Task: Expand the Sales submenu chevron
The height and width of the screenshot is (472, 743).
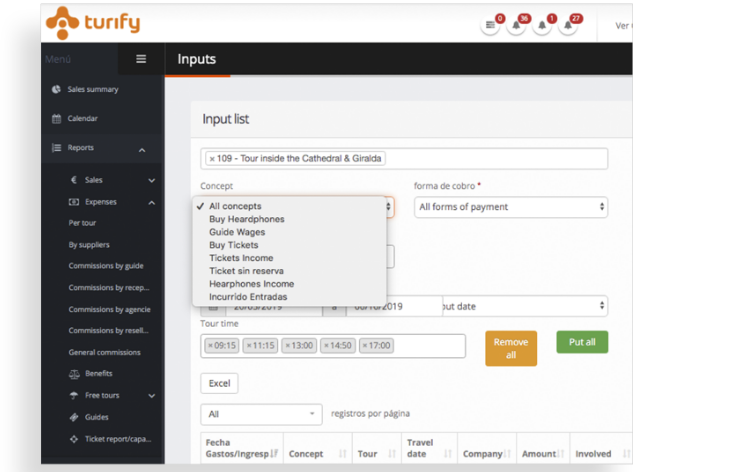Action: click(152, 181)
